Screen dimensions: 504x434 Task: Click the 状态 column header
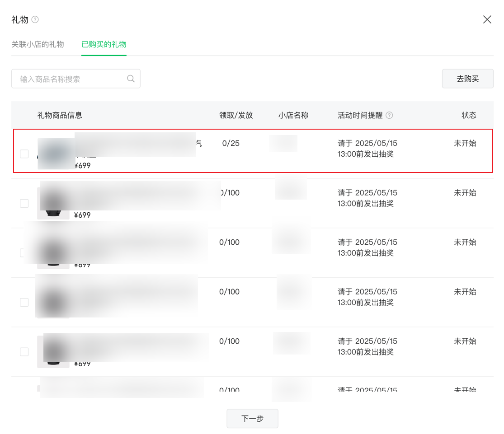[469, 115]
